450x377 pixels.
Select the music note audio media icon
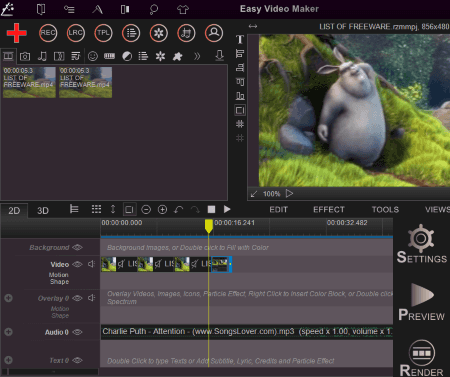pos(42,56)
